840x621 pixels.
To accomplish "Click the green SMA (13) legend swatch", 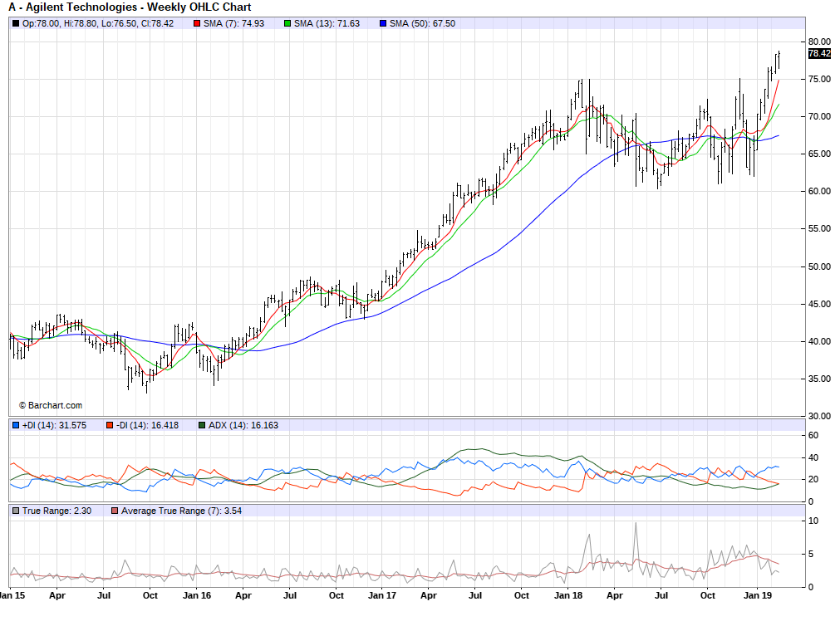I will coord(287,23).
